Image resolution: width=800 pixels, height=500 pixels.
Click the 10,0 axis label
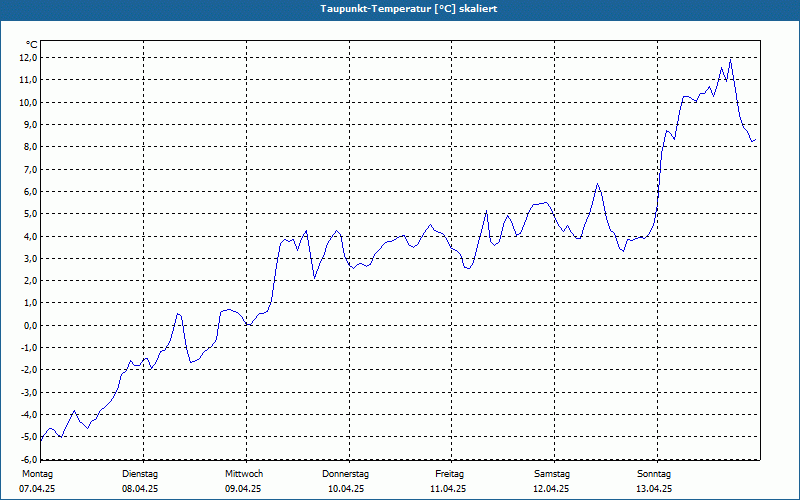(x=28, y=102)
